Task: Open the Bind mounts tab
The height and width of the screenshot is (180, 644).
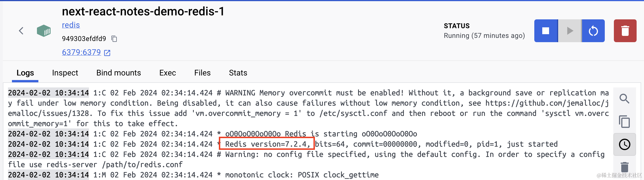Action: 119,73
